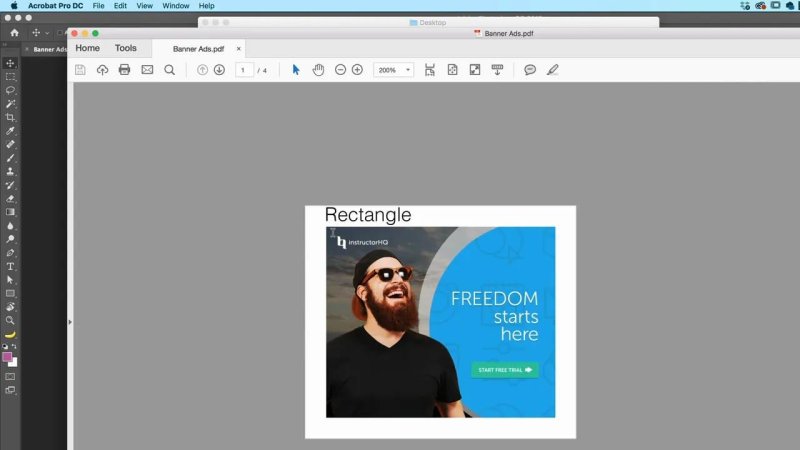800x450 pixels.
Task: Select Photoshop Blur drop tool
Action: [x=10, y=226]
